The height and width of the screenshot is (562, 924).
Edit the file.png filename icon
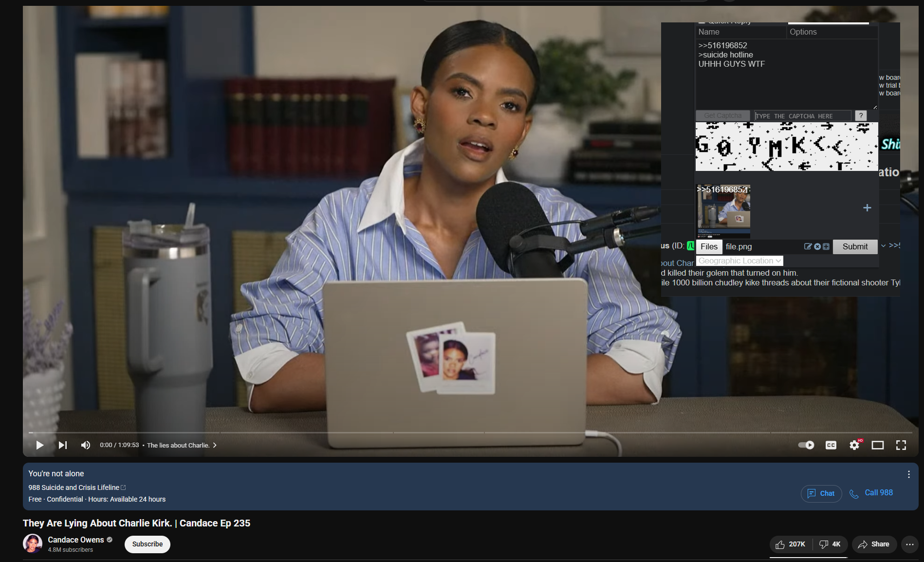[808, 246]
